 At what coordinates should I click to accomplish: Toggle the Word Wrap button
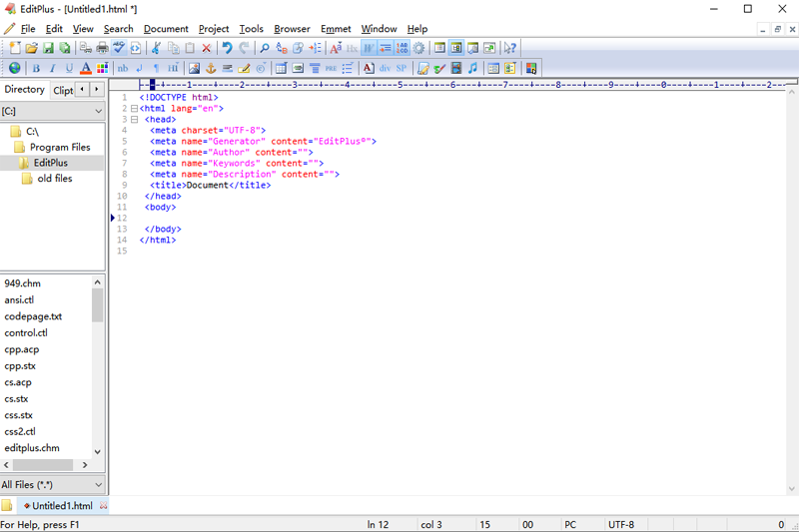369,48
